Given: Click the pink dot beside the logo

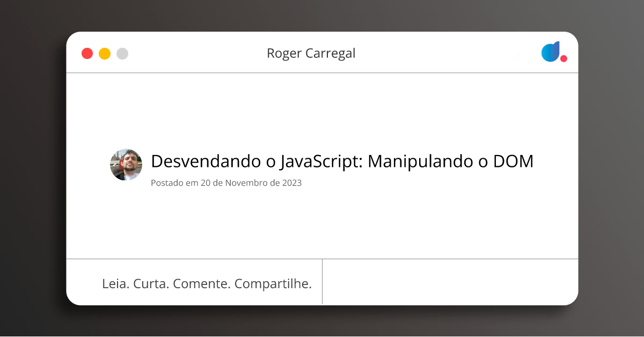Looking at the screenshot, I should [563, 58].
